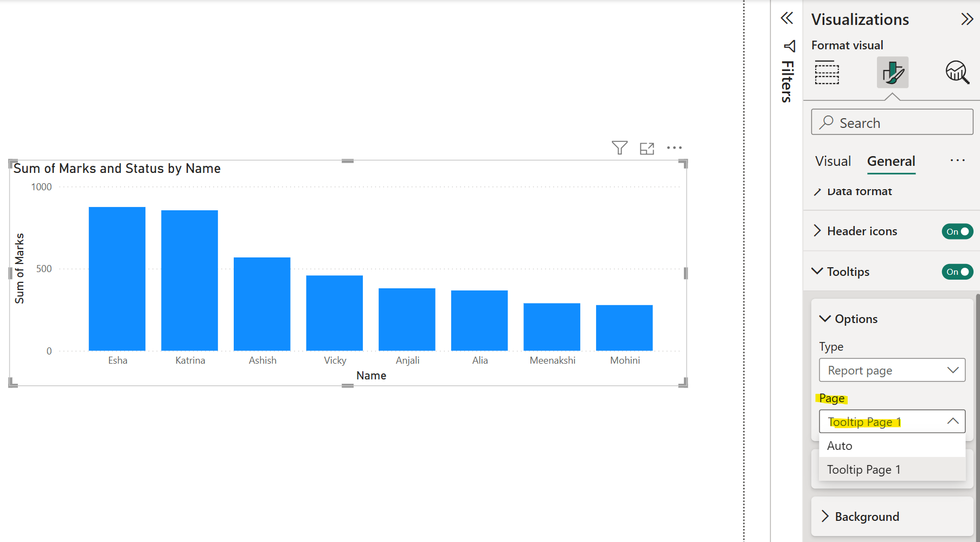Select the General tab

click(x=891, y=161)
